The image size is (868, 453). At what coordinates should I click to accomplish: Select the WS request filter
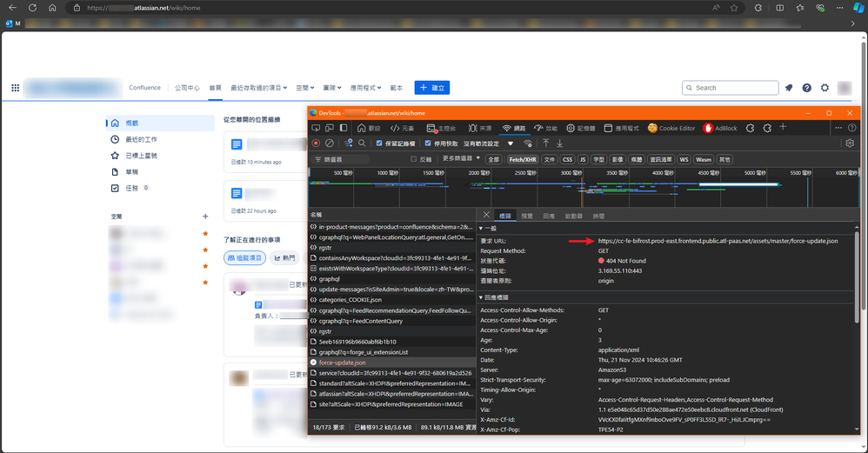[x=684, y=159]
